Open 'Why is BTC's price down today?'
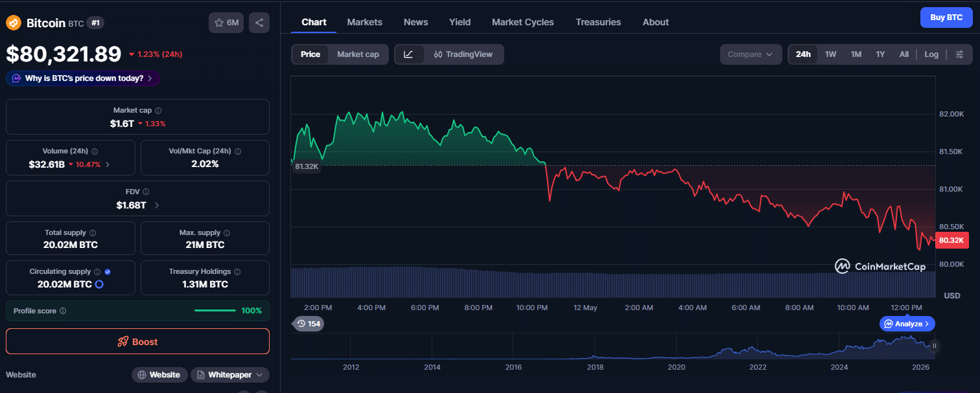This screenshot has width=980, height=393. 83,78
